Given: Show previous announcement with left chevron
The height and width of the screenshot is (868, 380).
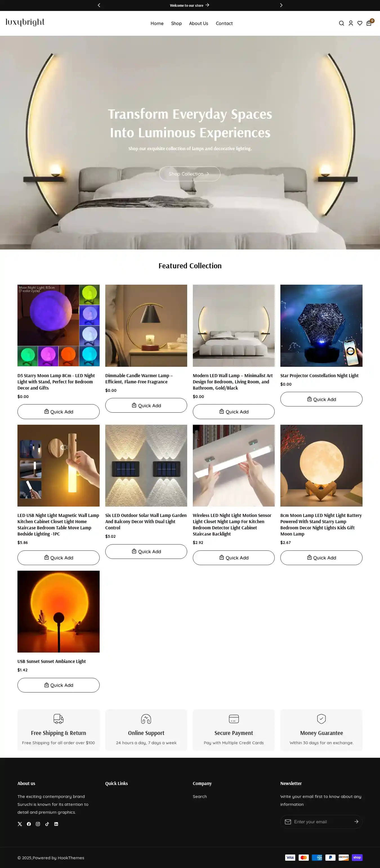Looking at the screenshot, I should point(99,5).
